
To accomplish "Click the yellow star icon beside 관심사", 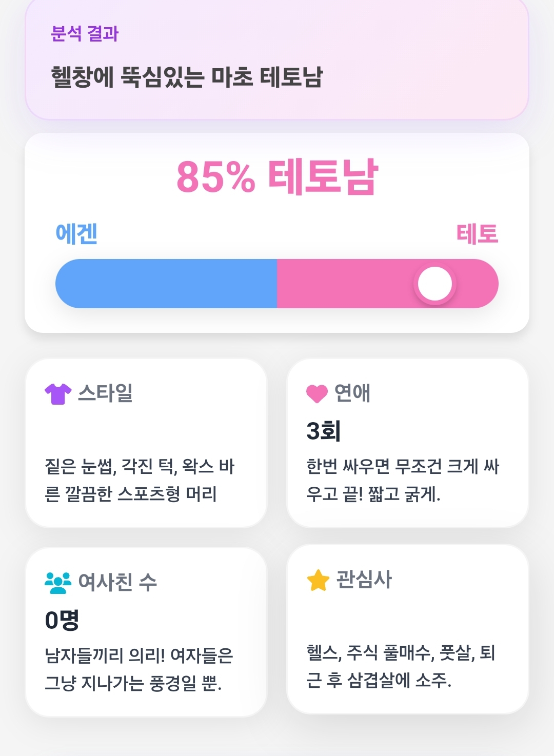I will click(318, 580).
